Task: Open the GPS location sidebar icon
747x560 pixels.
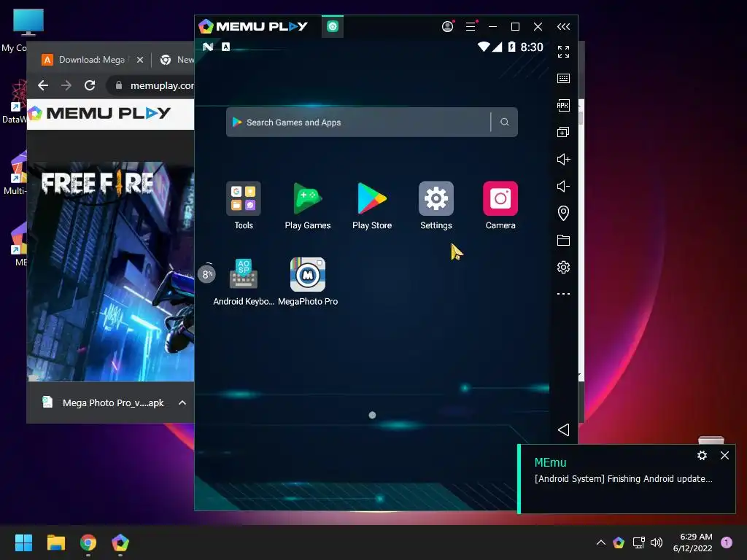Action: [x=563, y=213]
